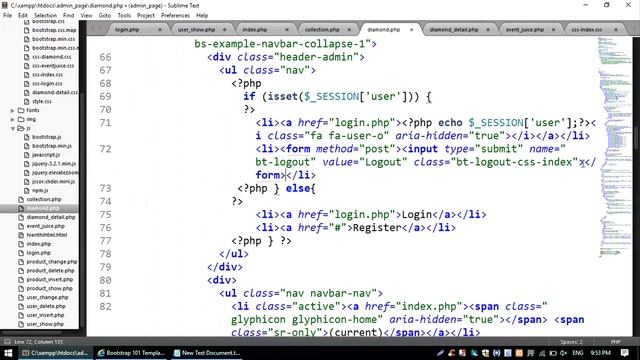Switch to the user_show.php tab
Viewport: 640px width, 360px height.
(196, 30)
